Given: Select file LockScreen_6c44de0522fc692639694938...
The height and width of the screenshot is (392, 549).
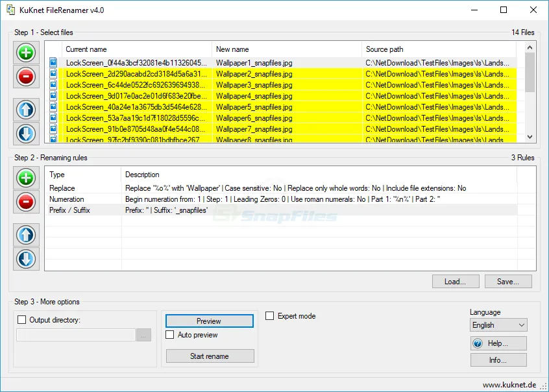Looking at the screenshot, I should point(136,85).
